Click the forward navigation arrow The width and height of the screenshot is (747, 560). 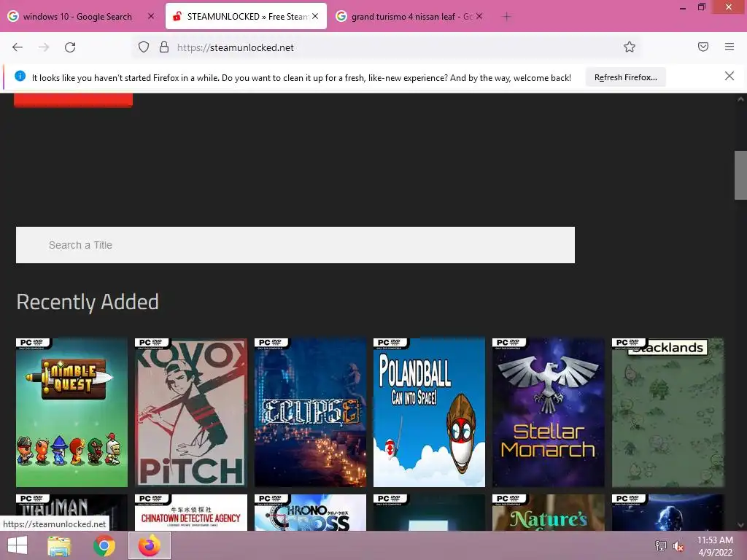click(44, 47)
